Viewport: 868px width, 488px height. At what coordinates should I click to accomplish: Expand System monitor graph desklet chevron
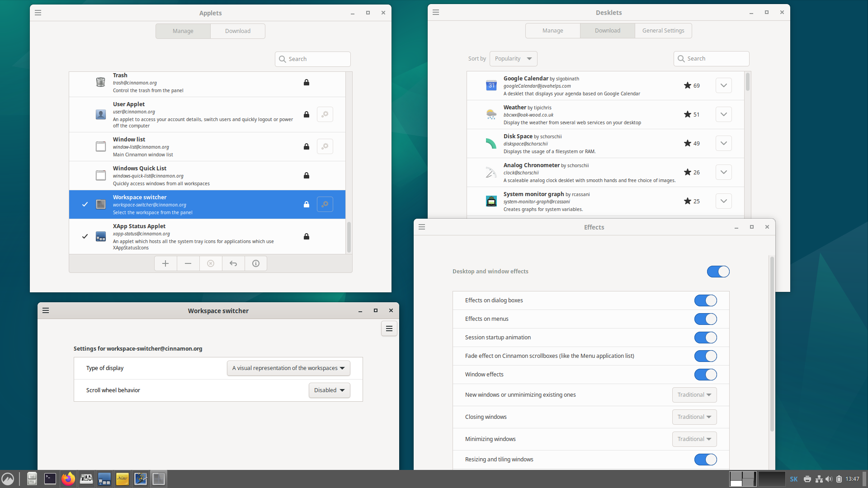click(x=724, y=201)
